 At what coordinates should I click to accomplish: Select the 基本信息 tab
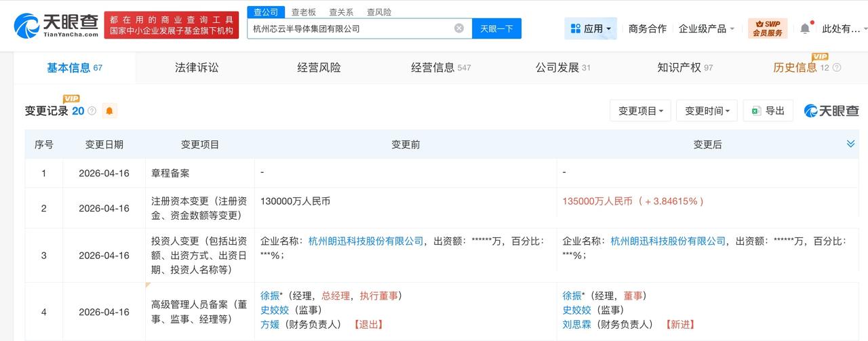(x=74, y=68)
